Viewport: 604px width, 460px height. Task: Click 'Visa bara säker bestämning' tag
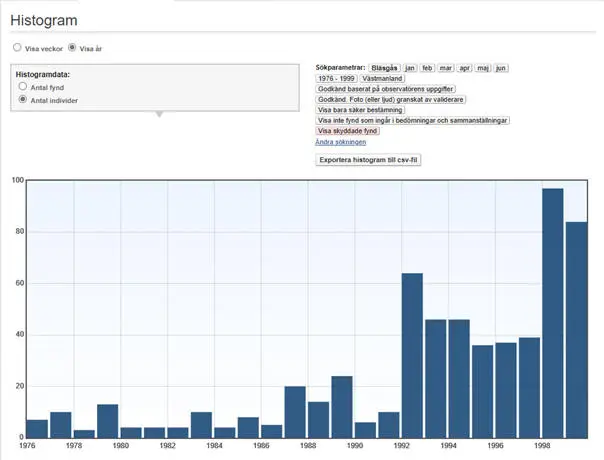pos(360,110)
